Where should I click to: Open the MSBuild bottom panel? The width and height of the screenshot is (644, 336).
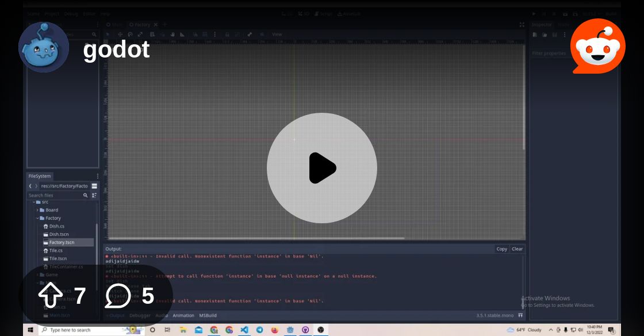coord(208,315)
